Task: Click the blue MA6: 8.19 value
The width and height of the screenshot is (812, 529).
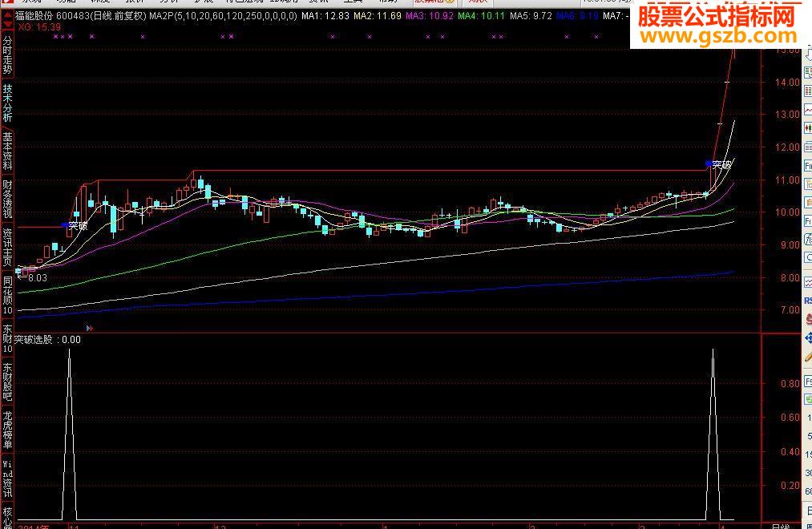Action: click(x=577, y=16)
